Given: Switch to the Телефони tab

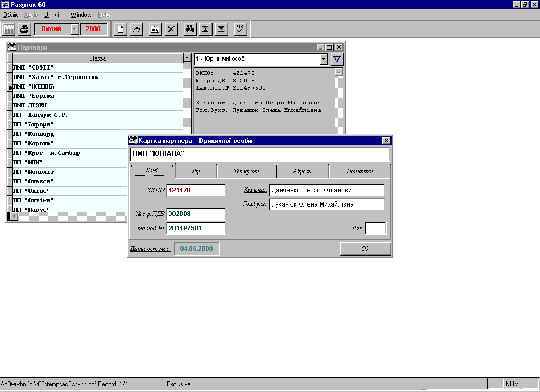Looking at the screenshot, I should pos(247,171).
